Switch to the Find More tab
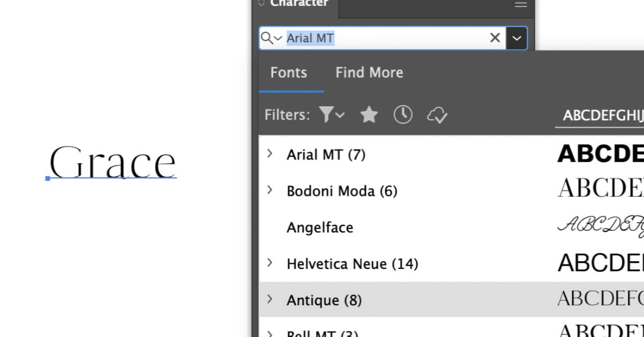The image size is (644, 337). click(369, 72)
